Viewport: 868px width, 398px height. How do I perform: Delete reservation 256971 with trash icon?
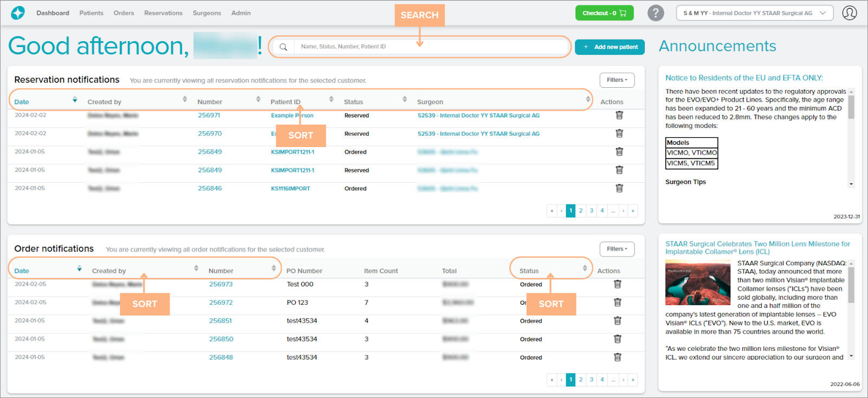(x=619, y=115)
